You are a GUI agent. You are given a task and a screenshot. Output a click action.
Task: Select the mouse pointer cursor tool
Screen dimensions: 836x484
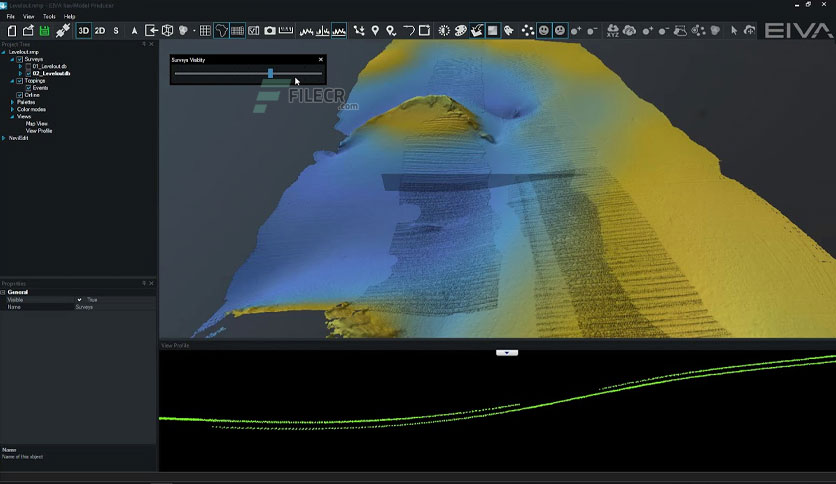pyautogui.click(x=734, y=31)
